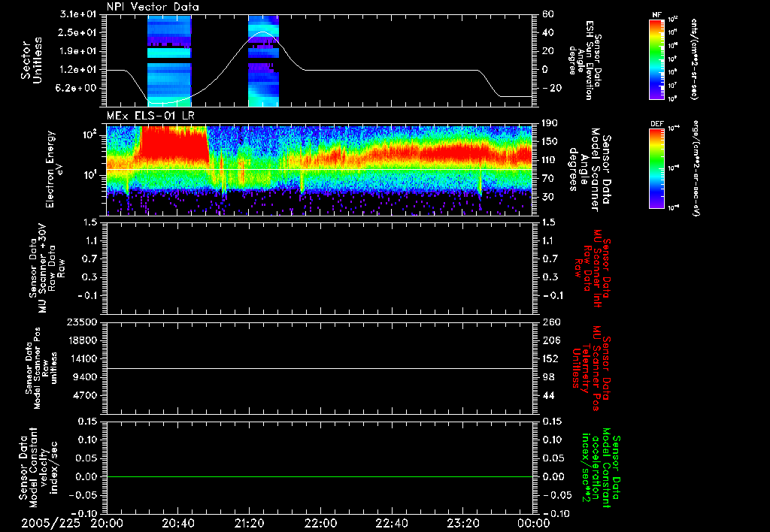Click the second NPI data block near 21:25
770x532 pixels.
[x=263, y=61]
